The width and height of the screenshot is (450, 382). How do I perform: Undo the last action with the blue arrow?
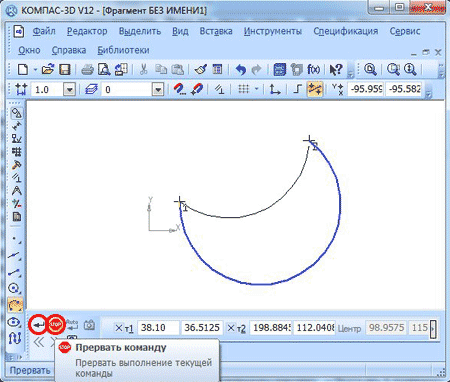pyautogui.click(x=240, y=70)
